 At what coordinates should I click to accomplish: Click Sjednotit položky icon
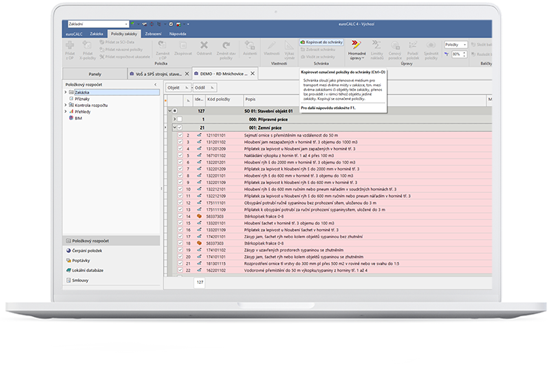(431, 45)
